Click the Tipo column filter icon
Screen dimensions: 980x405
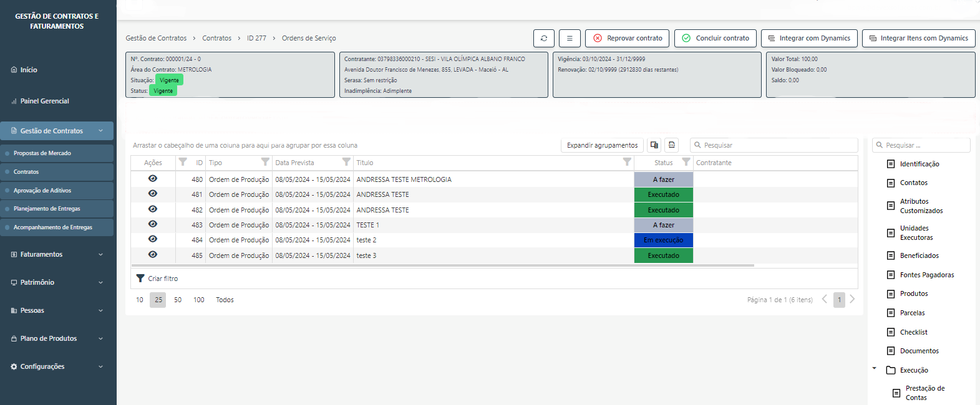coord(265,162)
